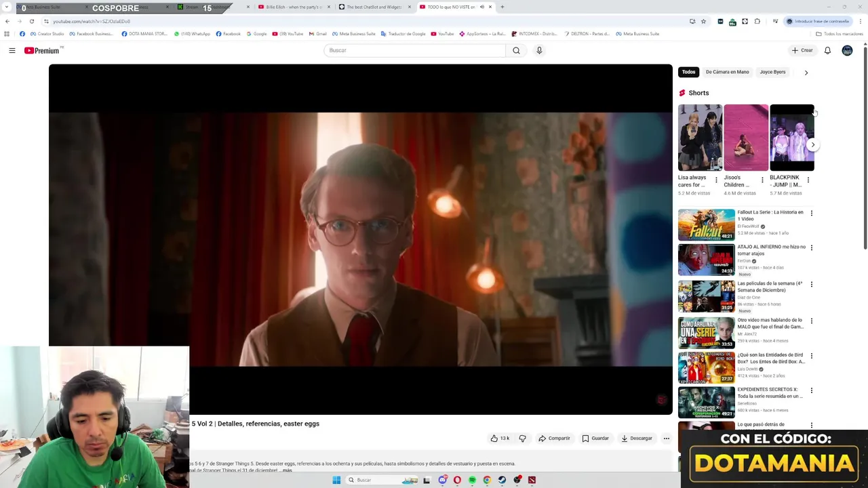
Task: Open ATAJO AL INFIERNO video thumbnail
Action: 706,260
